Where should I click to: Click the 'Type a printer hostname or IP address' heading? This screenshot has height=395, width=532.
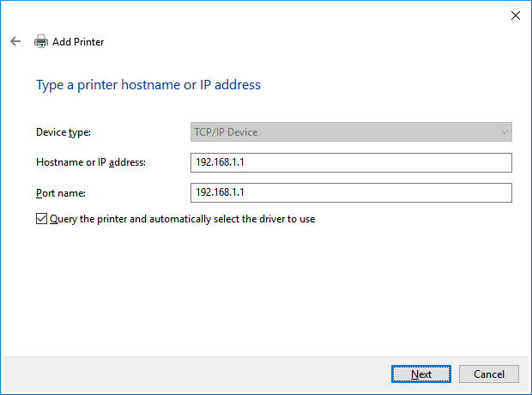[148, 85]
